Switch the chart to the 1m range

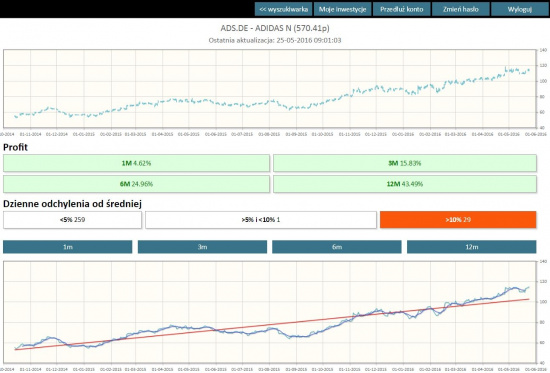[68, 247]
